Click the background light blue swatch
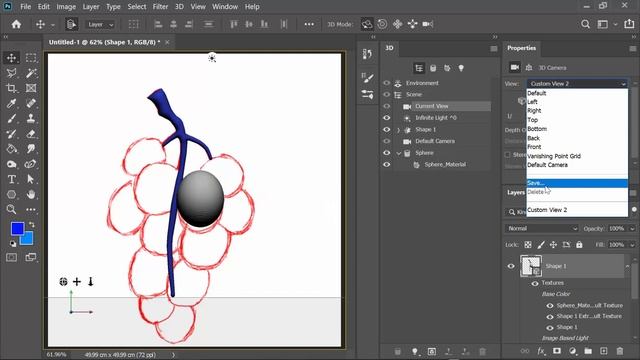This screenshot has width=640, height=360. point(28,239)
